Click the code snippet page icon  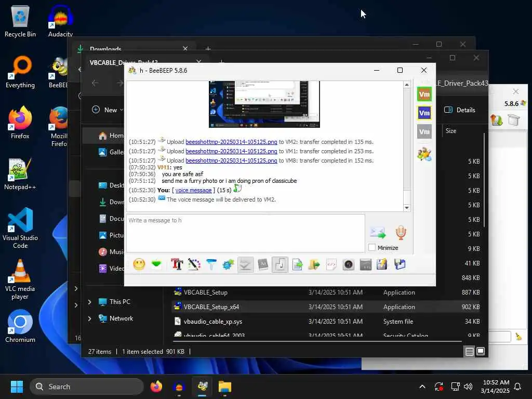click(331, 264)
